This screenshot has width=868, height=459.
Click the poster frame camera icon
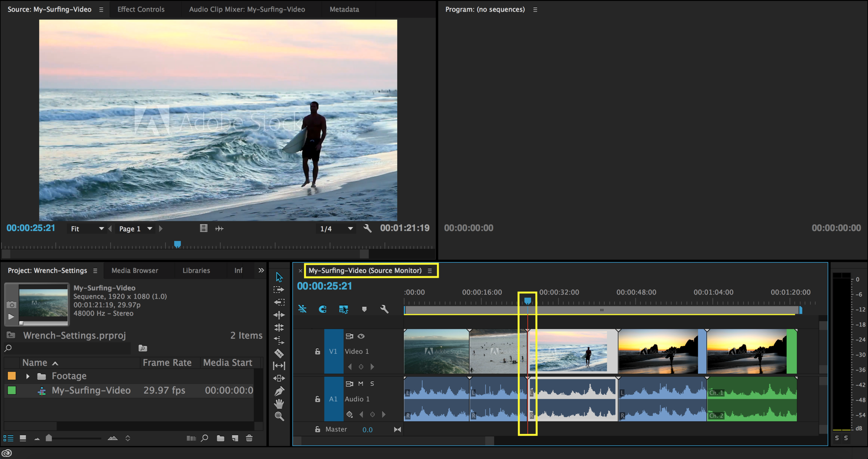click(x=11, y=305)
